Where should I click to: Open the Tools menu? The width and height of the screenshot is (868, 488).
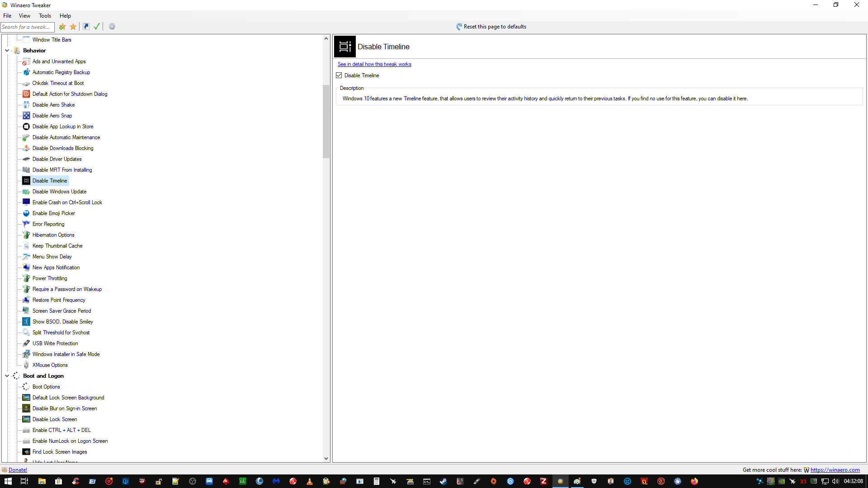coord(45,16)
